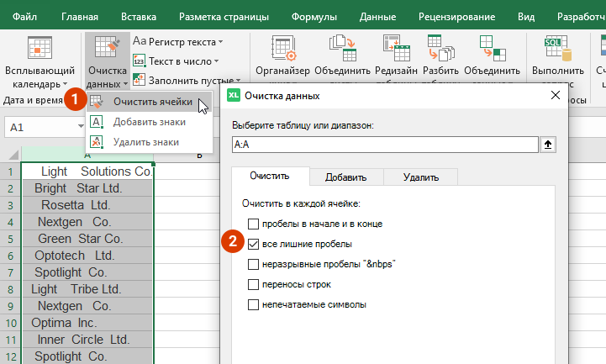The image size is (606, 364).
Task: Enable 'пробелы в начале и в конце' checkbox
Action: click(x=254, y=224)
